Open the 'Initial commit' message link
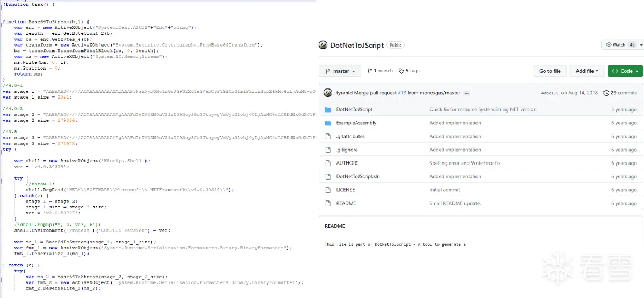644x298 pixels. 444,190
